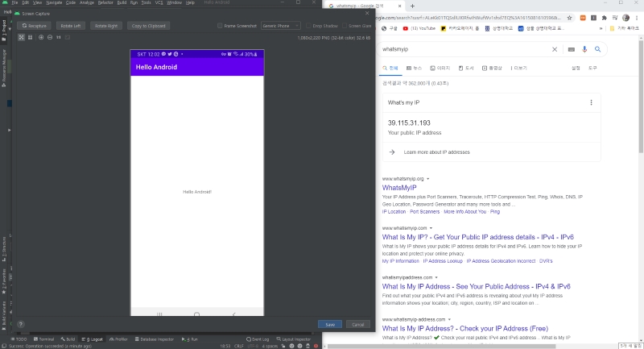
Task: Copy the screenshot to clipboard
Action: tap(148, 26)
